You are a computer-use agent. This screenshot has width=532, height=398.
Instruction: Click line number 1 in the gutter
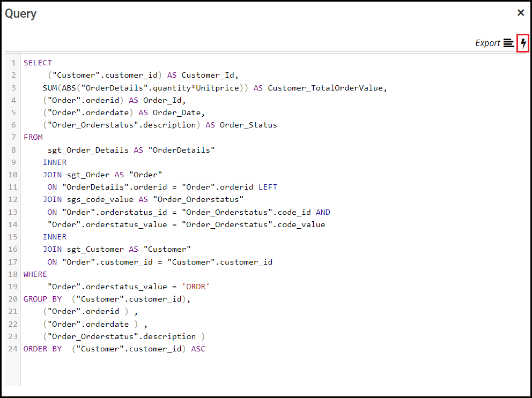tap(13, 63)
